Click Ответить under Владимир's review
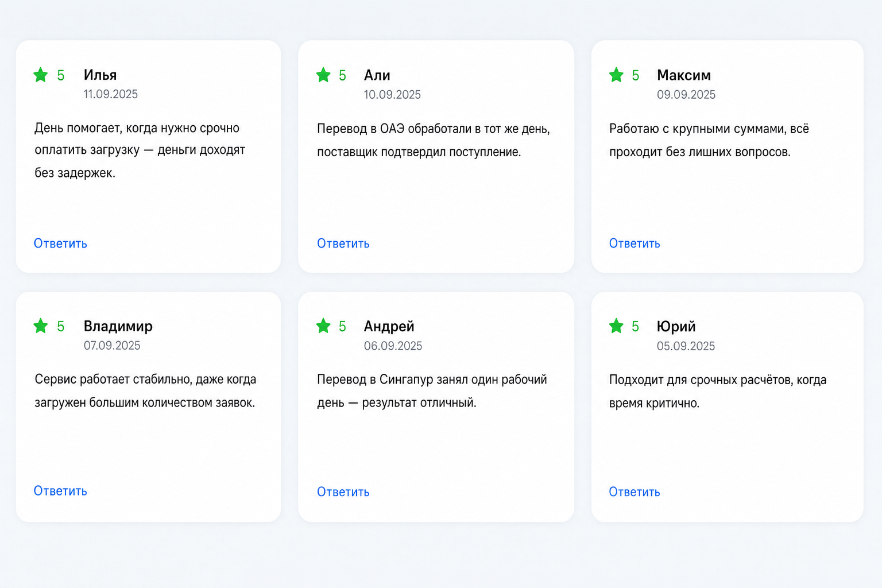The image size is (882, 588). [60, 491]
